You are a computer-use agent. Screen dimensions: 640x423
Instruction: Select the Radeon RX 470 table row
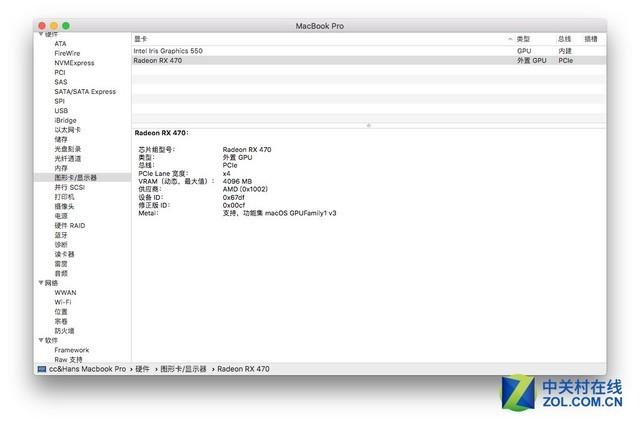point(369,60)
